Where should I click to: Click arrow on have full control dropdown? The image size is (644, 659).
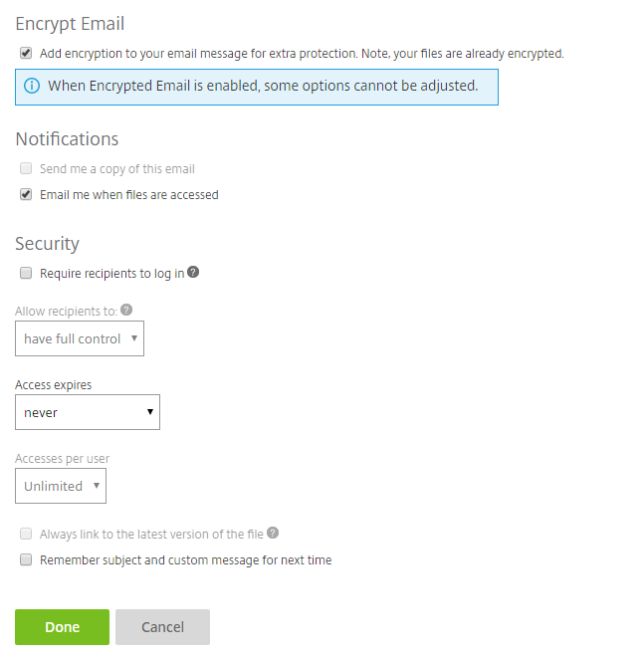[x=134, y=337]
